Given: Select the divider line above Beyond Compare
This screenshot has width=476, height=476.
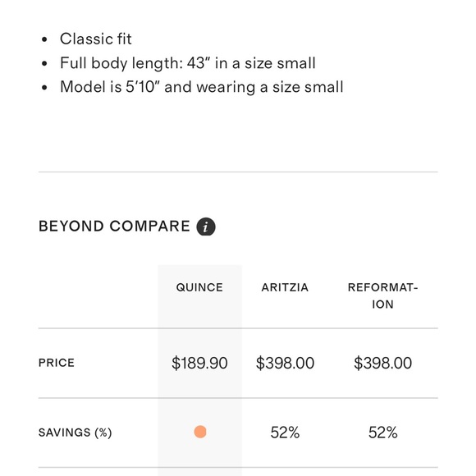Looking at the screenshot, I should tap(238, 172).
